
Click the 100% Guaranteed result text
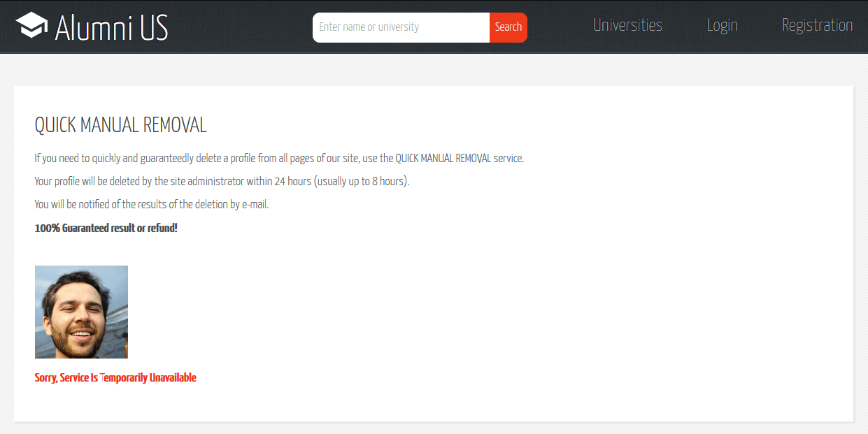coord(106,228)
